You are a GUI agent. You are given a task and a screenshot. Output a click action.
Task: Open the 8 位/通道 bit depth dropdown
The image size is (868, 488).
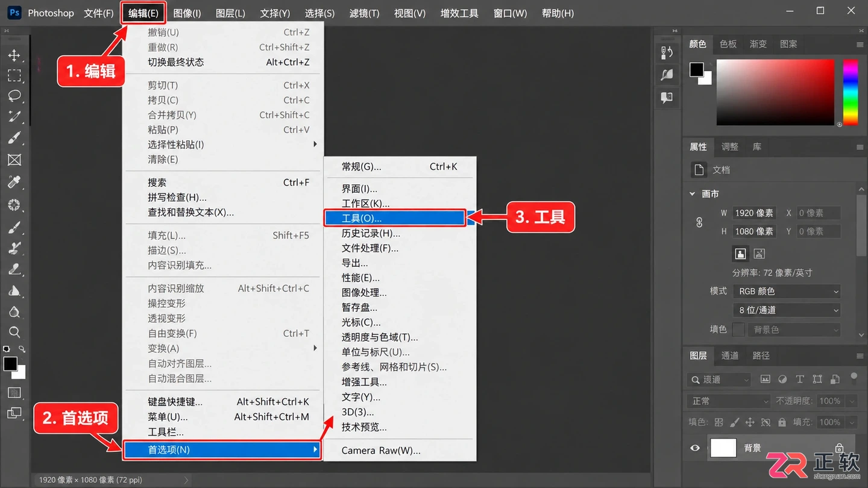[x=787, y=310]
